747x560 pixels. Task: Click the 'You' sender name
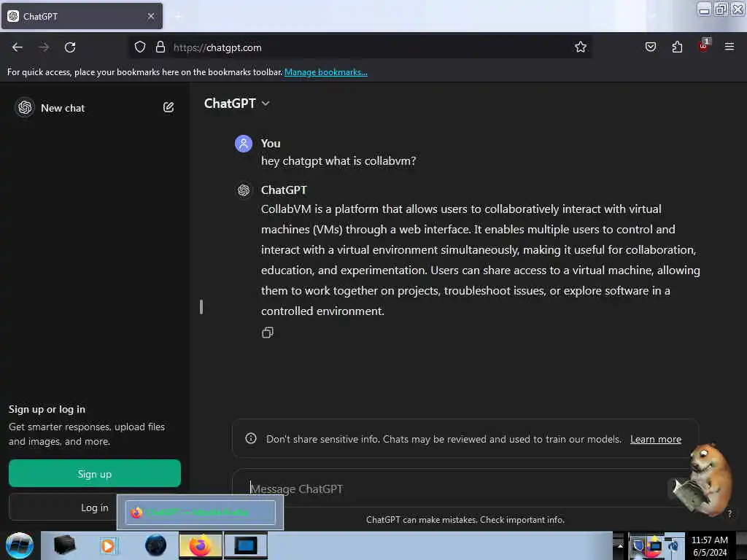[x=271, y=144]
